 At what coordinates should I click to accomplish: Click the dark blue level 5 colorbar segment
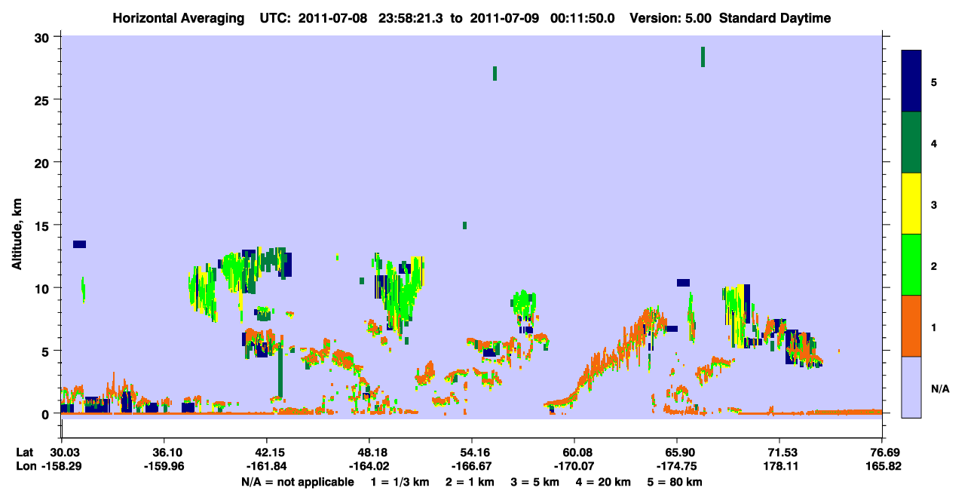(x=911, y=81)
